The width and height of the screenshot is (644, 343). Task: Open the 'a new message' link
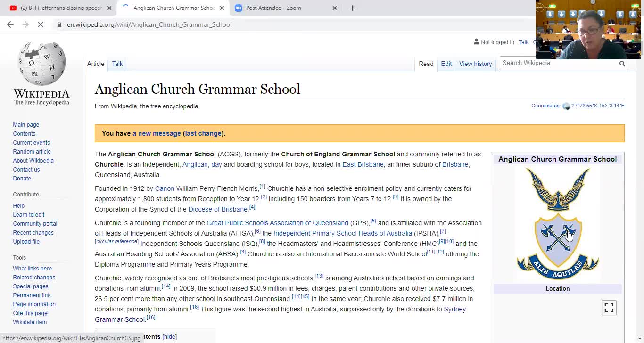point(157,133)
